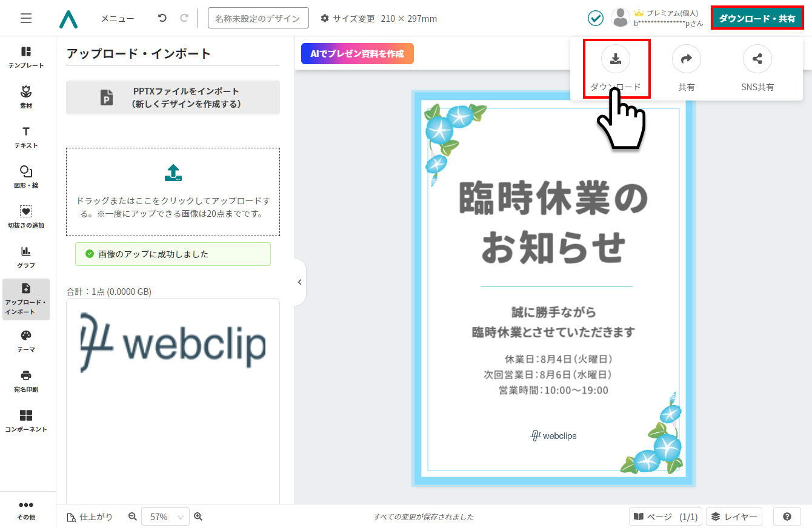Viewport: 812px width, 528px height.
Task: Undo the last action
Action: pyautogui.click(x=162, y=18)
